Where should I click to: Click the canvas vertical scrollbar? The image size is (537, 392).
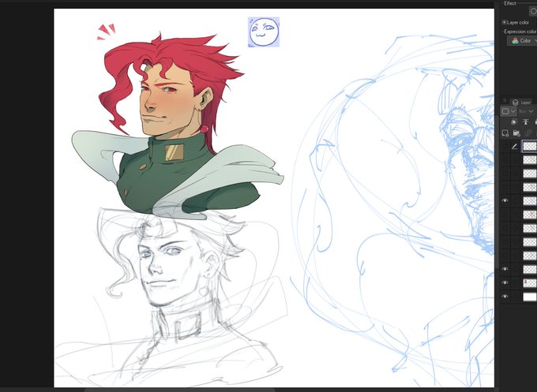tap(496, 192)
